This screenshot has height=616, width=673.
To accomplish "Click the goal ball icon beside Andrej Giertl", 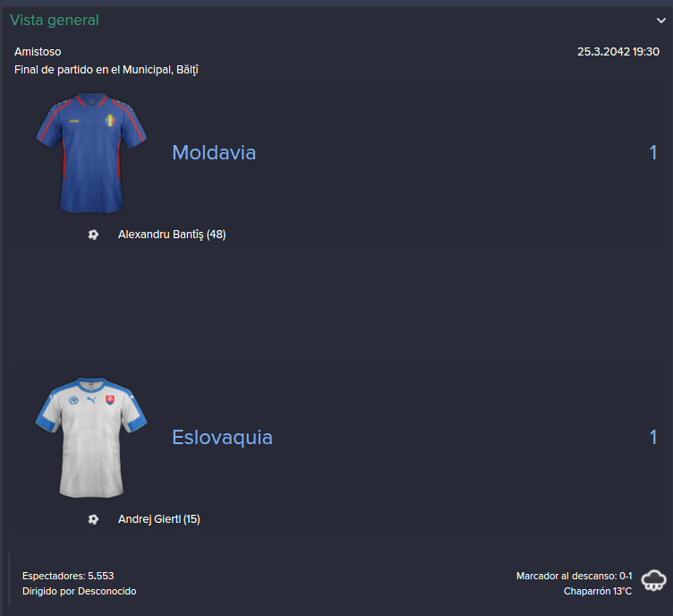I will pyautogui.click(x=93, y=519).
